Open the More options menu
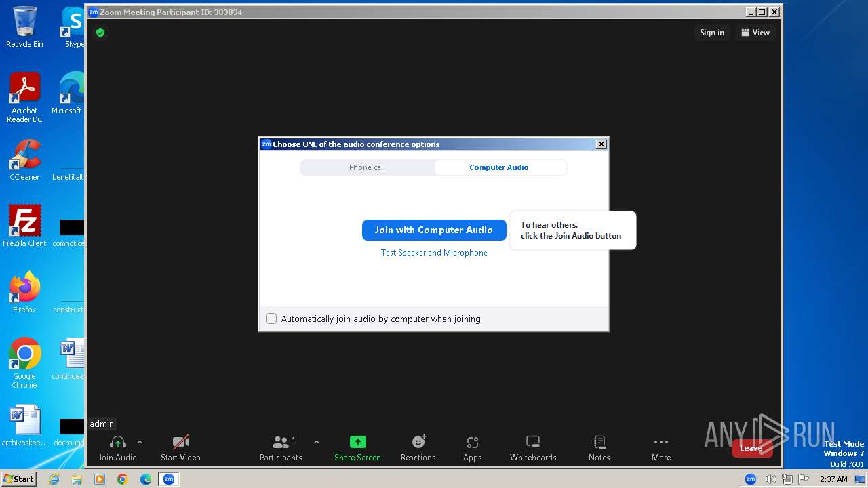 click(661, 448)
